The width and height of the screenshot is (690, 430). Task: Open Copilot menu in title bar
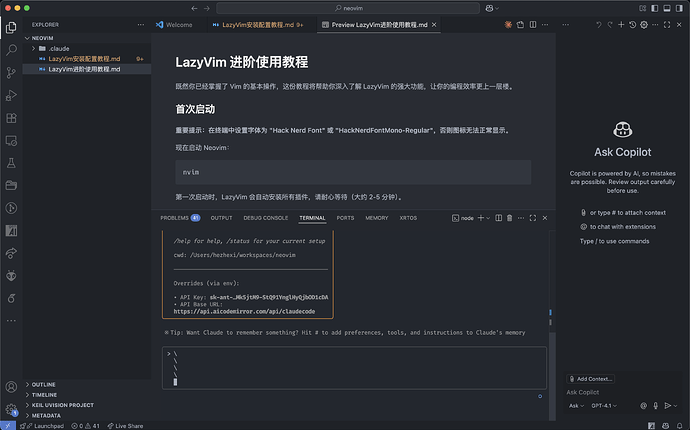[x=492, y=8]
